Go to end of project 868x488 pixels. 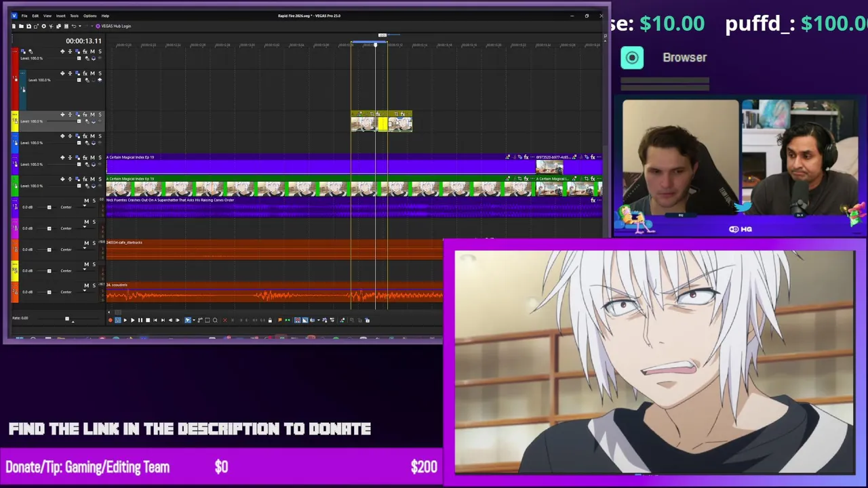tap(163, 320)
